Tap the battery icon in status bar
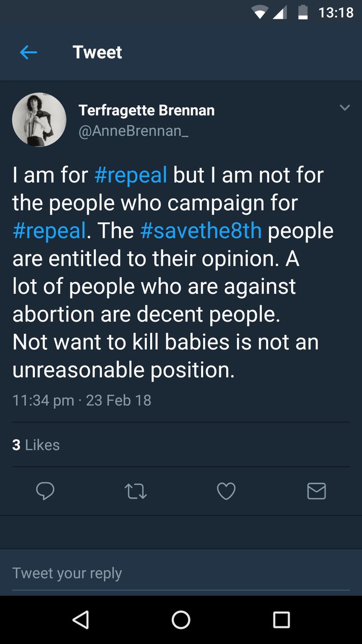362x644 pixels. point(303,12)
